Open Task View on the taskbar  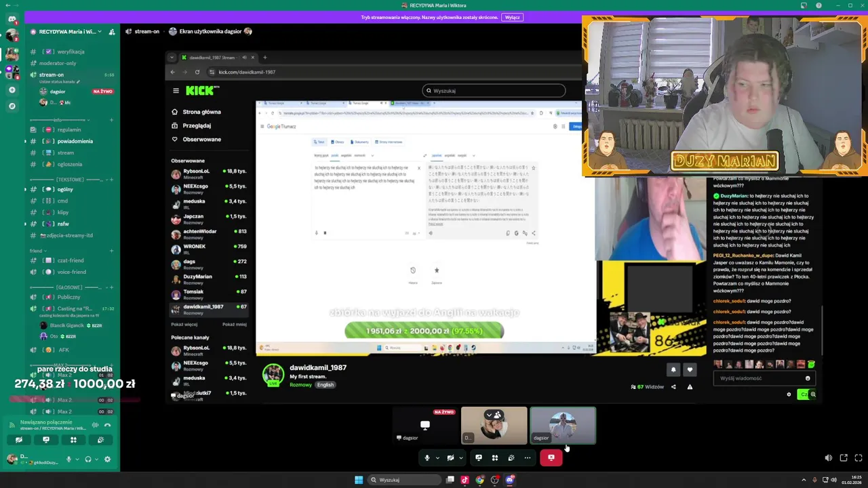(450, 480)
